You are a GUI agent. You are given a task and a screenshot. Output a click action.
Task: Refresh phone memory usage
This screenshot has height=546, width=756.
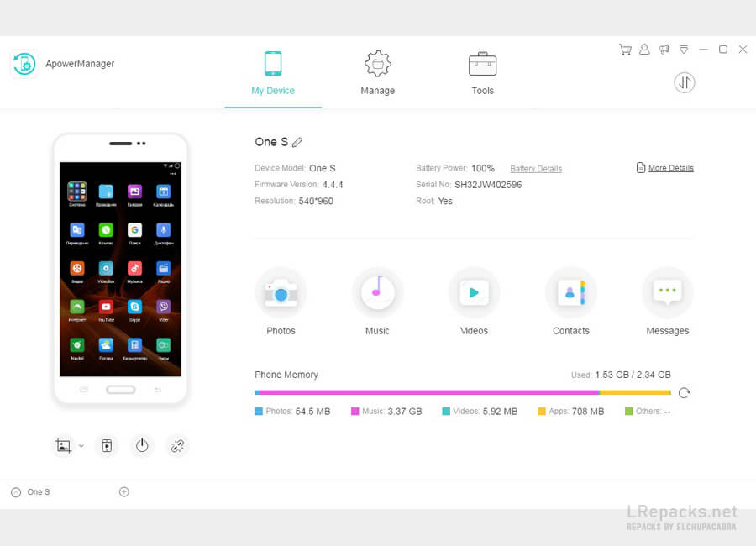[x=684, y=392]
